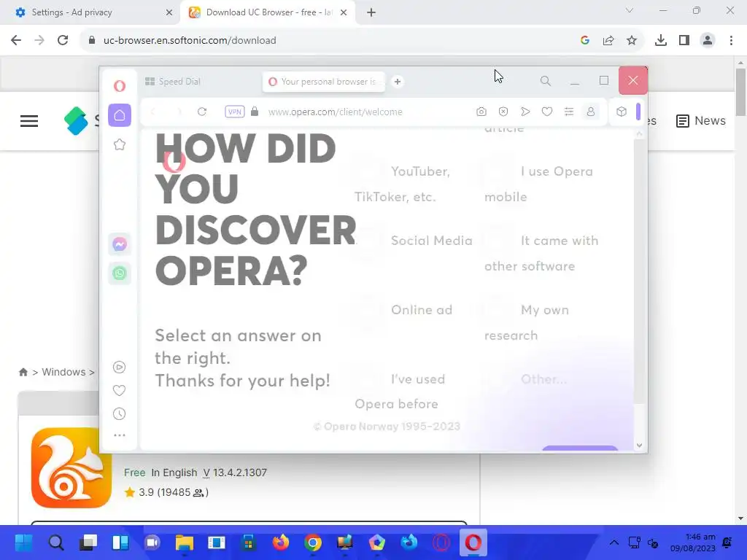Open Messenger from Opera sidebar
This screenshot has height=560, width=747.
tap(120, 245)
